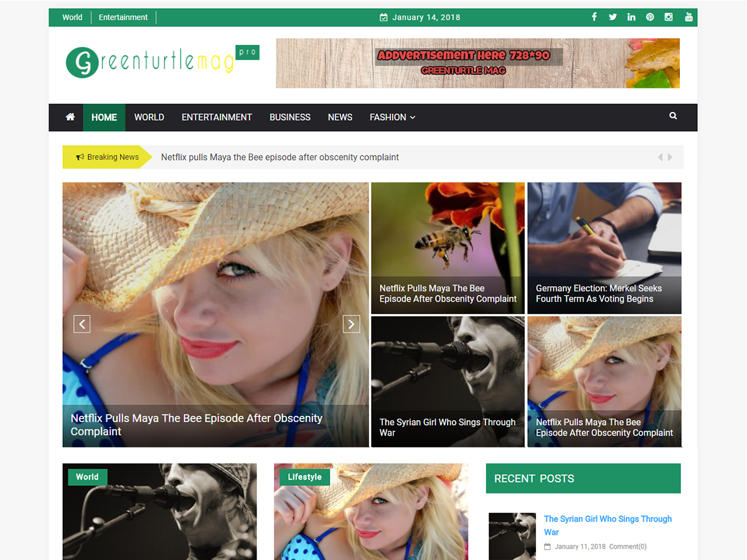Click the Lifestyle category badge
This screenshot has height=560, width=747.
[x=304, y=477]
